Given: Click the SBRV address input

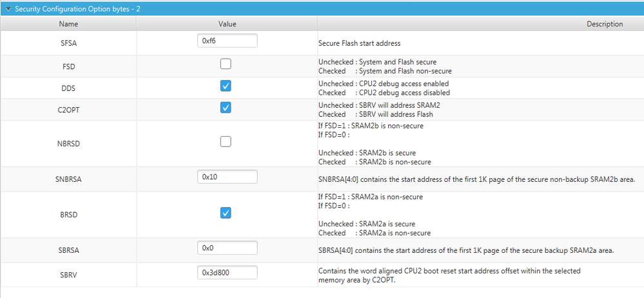Looking at the screenshot, I should tap(227, 272).
